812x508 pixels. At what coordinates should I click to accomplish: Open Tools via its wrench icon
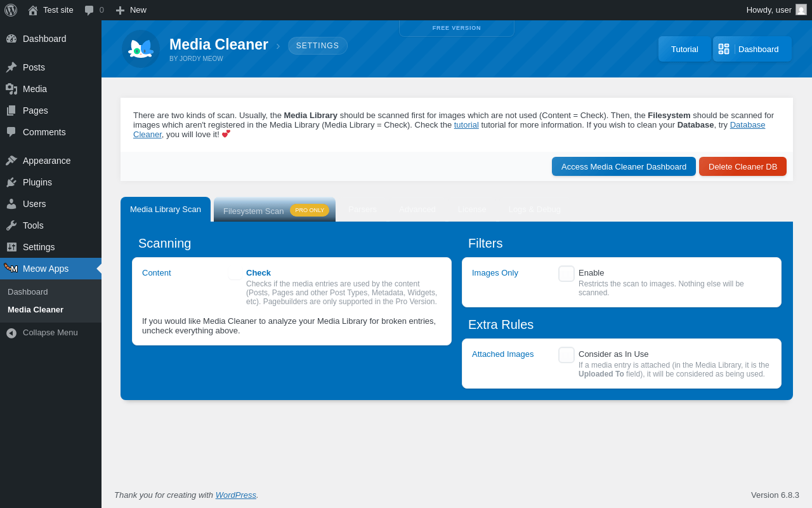(11, 225)
